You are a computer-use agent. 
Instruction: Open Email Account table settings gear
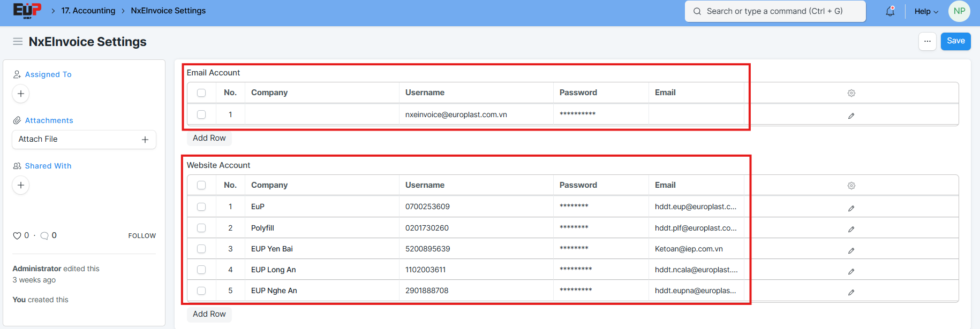(x=851, y=93)
